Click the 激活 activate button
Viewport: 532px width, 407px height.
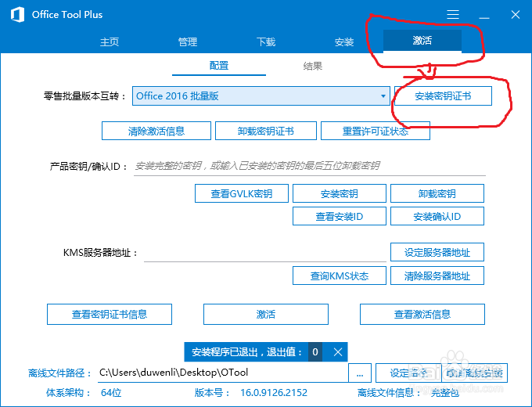(x=266, y=315)
